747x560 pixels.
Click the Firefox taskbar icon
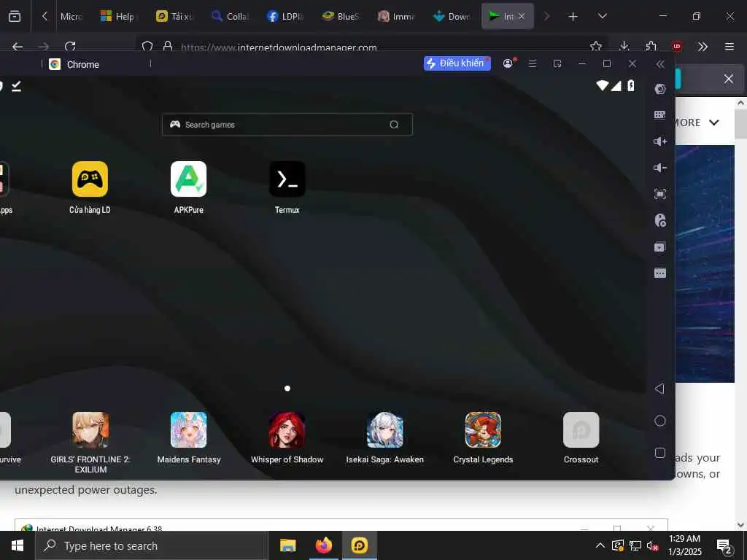pyautogui.click(x=323, y=545)
